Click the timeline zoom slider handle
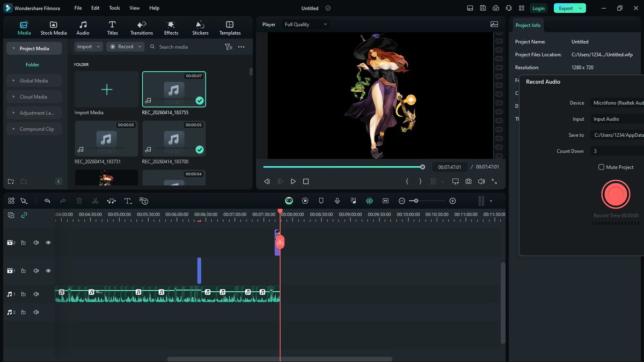The width and height of the screenshot is (644, 362). (x=416, y=201)
